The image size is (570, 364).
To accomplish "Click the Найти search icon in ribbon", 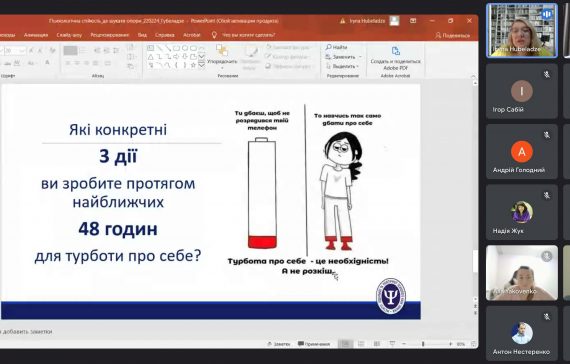I will 329,47.
